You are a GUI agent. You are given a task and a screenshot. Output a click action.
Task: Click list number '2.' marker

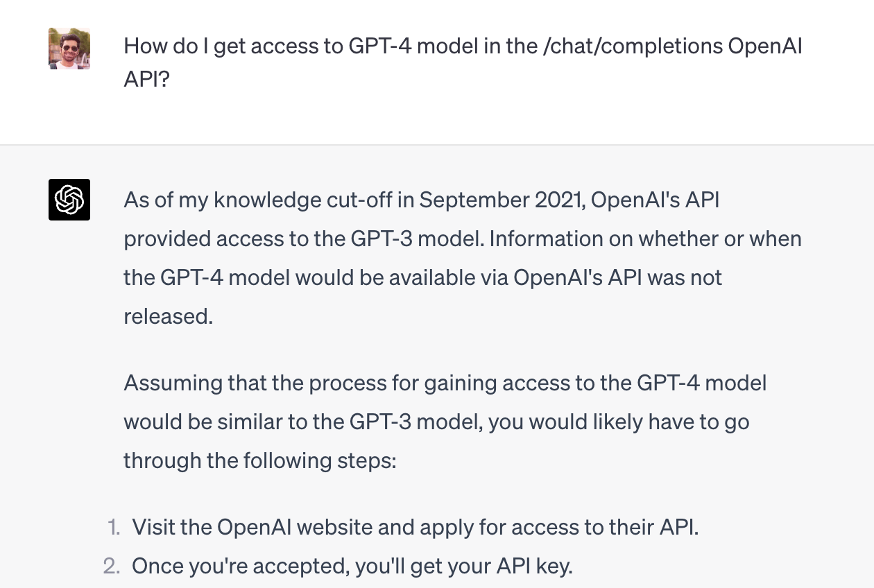pos(112,567)
